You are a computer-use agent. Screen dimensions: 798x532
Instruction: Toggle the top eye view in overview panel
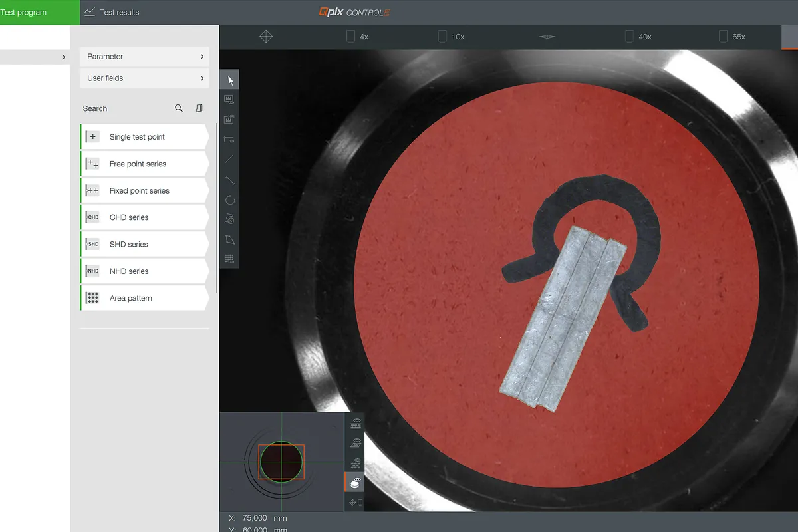(x=356, y=424)
